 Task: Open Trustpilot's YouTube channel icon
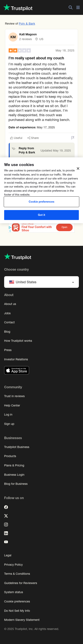pyautogui.click(x=6, y=542)
